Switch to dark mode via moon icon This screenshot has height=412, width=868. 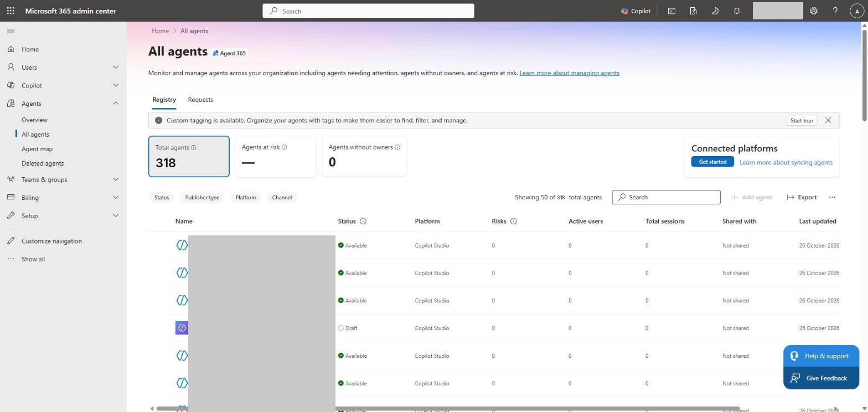(715, 11)
